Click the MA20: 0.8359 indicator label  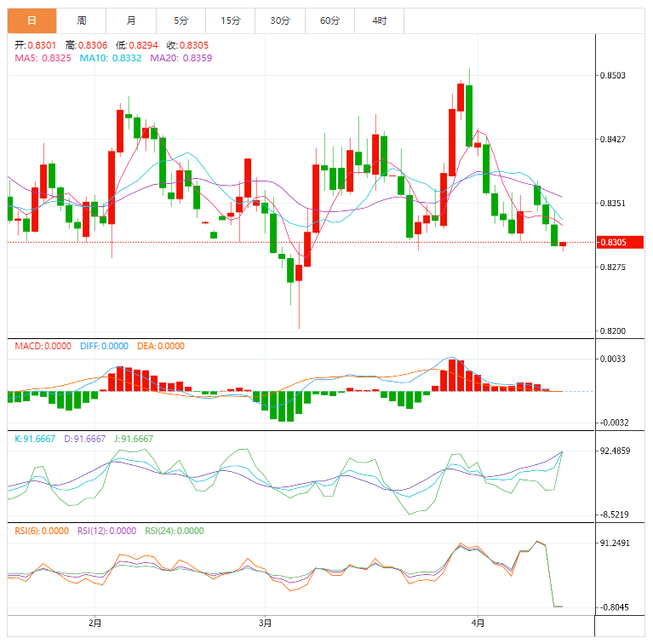(181, 58)
